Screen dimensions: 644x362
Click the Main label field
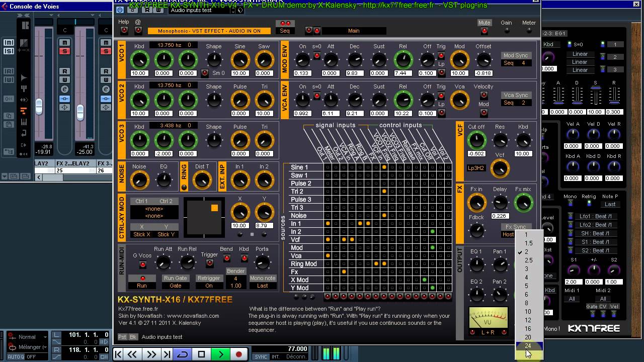(x=354, y=31)
